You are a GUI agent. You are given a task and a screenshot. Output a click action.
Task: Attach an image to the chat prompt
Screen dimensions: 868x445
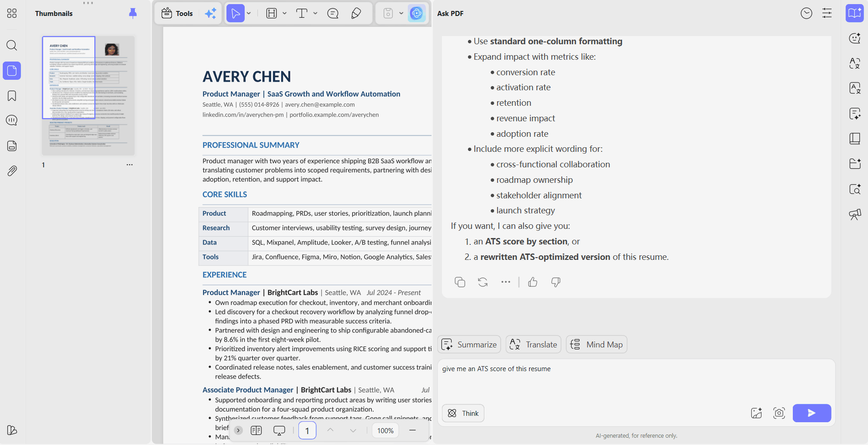[x=756, y=413]
